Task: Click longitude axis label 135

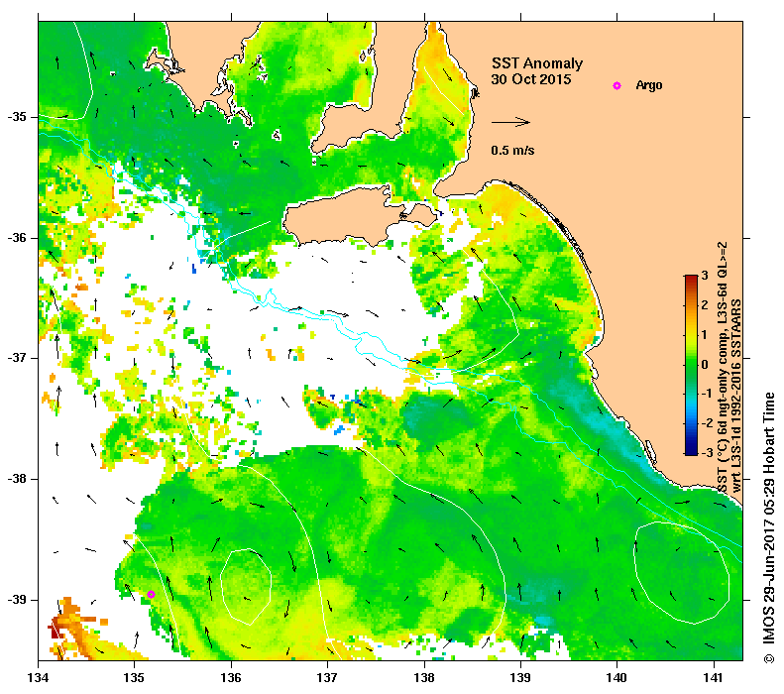Action: [134, 678]
